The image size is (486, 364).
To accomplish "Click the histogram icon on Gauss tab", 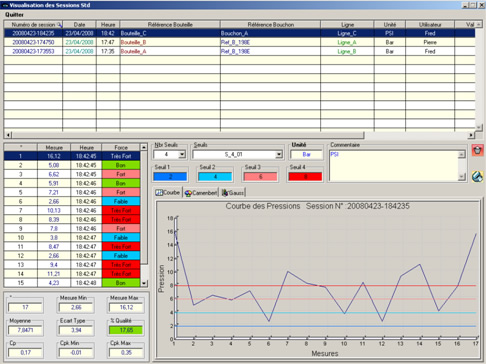I will point(225,193).
